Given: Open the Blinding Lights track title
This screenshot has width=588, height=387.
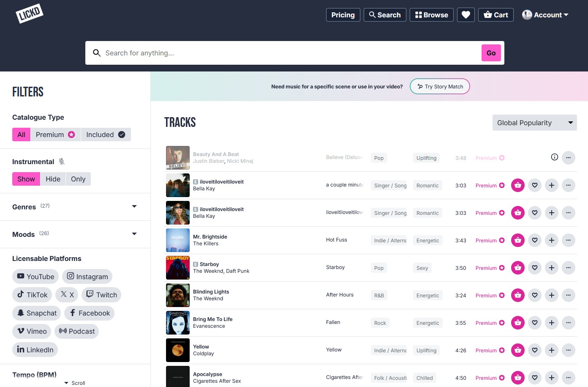Looking at the screenshot, I should coord(211,292).
